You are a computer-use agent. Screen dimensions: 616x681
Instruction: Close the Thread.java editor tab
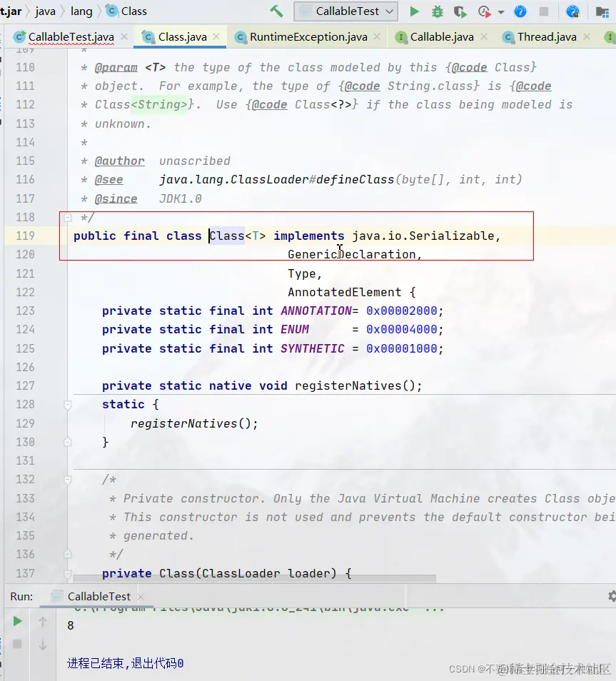point(587,37)
